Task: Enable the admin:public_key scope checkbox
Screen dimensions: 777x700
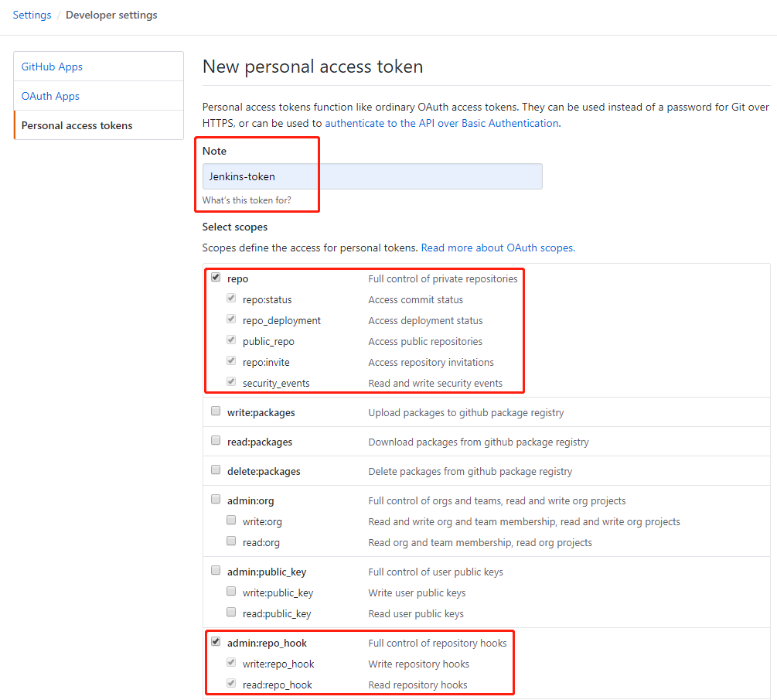Action: tap(215, 569)
